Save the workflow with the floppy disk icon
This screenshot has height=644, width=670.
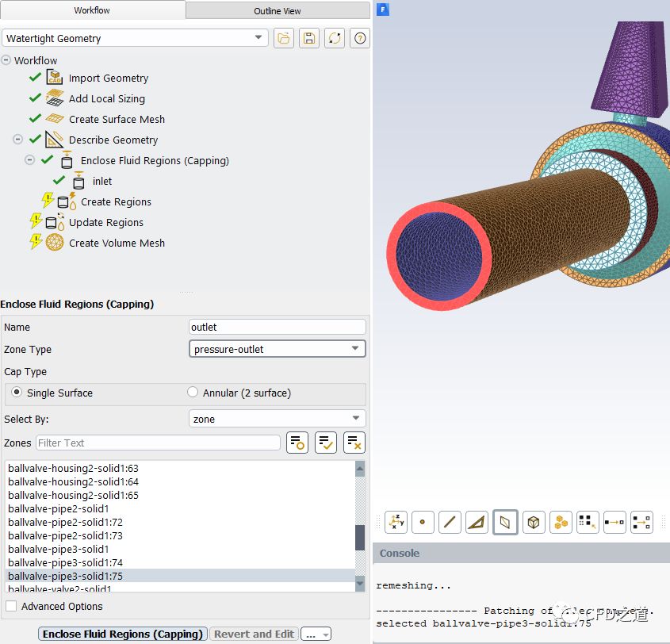tap(309, 38)
